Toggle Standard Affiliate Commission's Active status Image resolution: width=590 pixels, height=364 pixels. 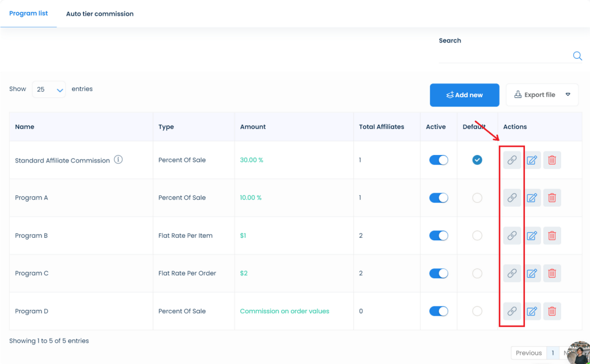pos(438,160)
